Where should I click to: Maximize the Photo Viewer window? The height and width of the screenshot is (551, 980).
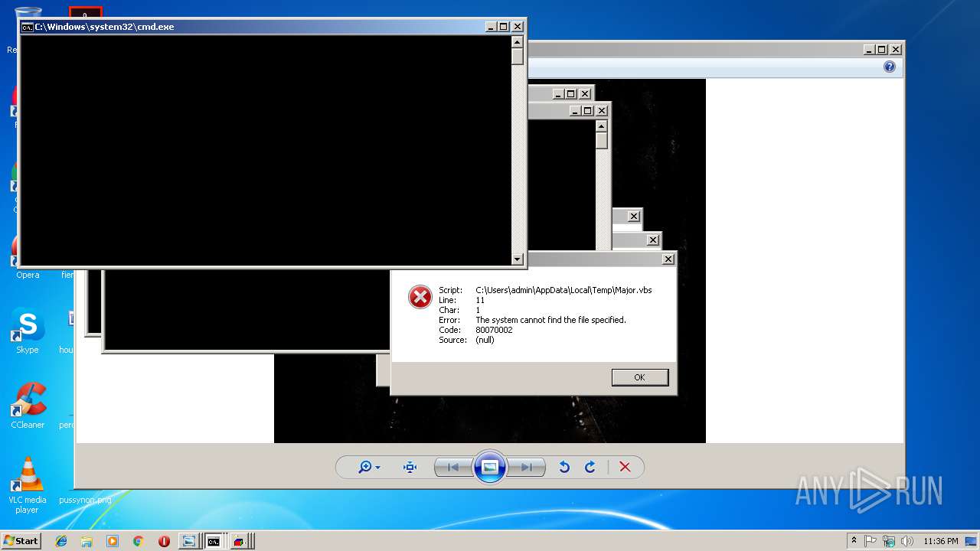pos(882,50)
